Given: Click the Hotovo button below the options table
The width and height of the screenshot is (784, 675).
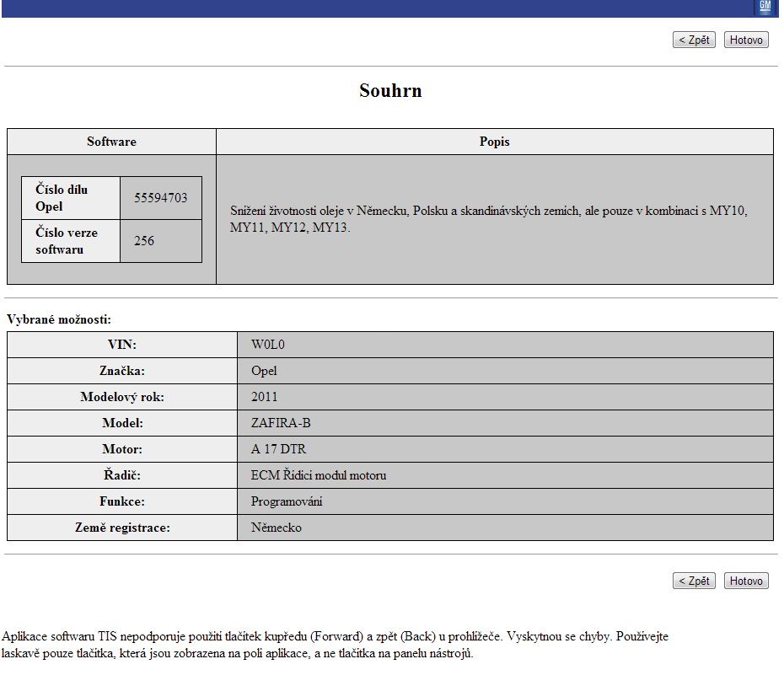Looking at the screenshot, I should 746,581.
